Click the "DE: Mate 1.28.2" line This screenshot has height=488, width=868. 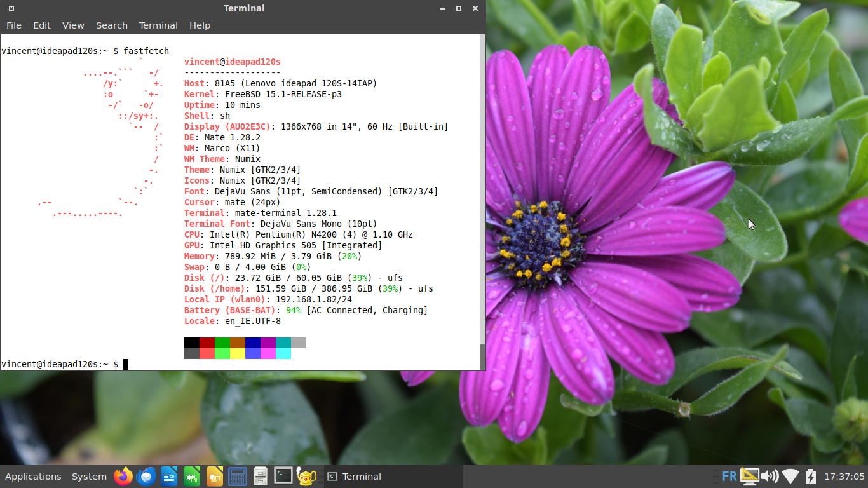(x=222, y=137)
